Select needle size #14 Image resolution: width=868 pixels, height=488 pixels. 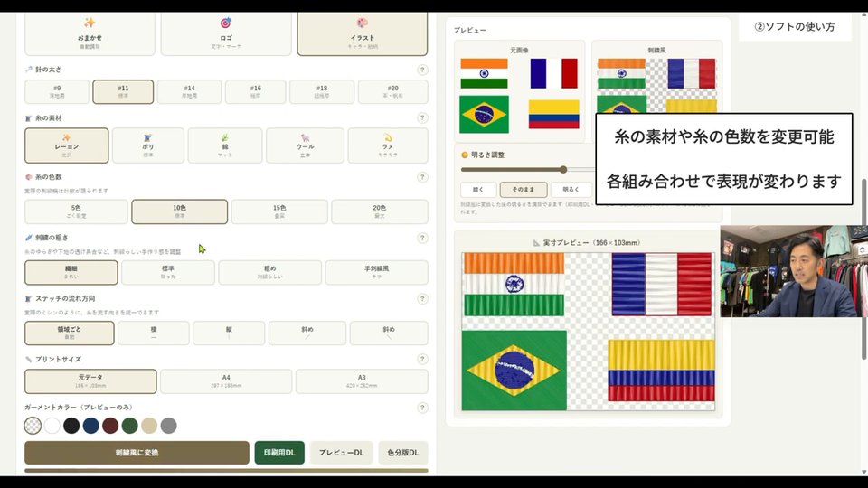[x=189, y=92]
